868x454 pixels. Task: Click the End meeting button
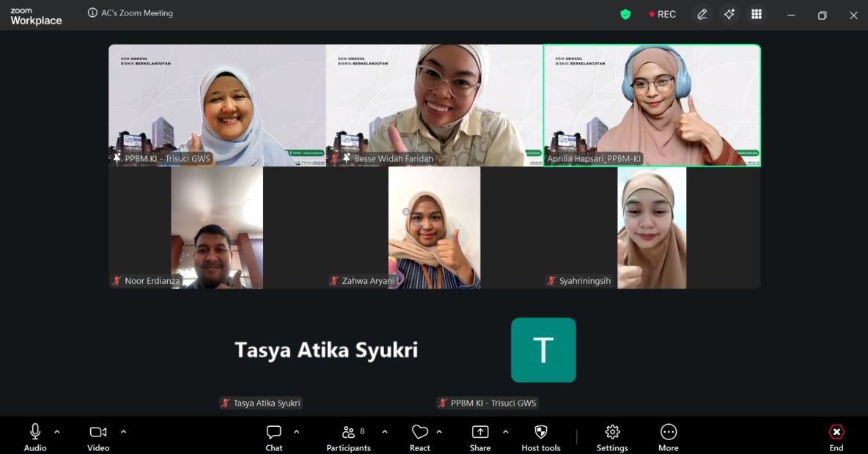point(836,433)
